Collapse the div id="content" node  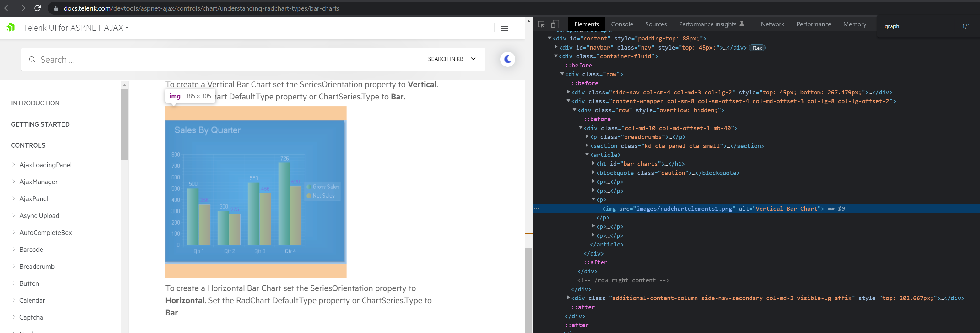click(550, 38)
